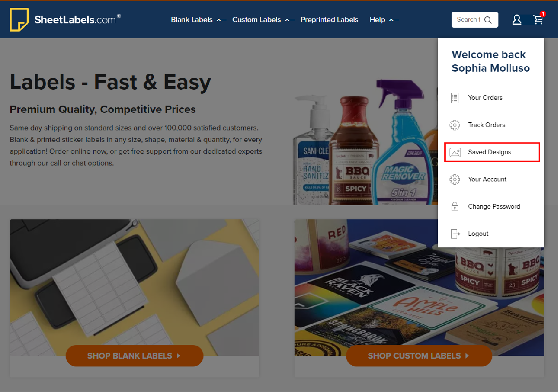This screenshot has width=558, height=392.
Task: Click into the Search input field
Action: (x=468, y=20)
